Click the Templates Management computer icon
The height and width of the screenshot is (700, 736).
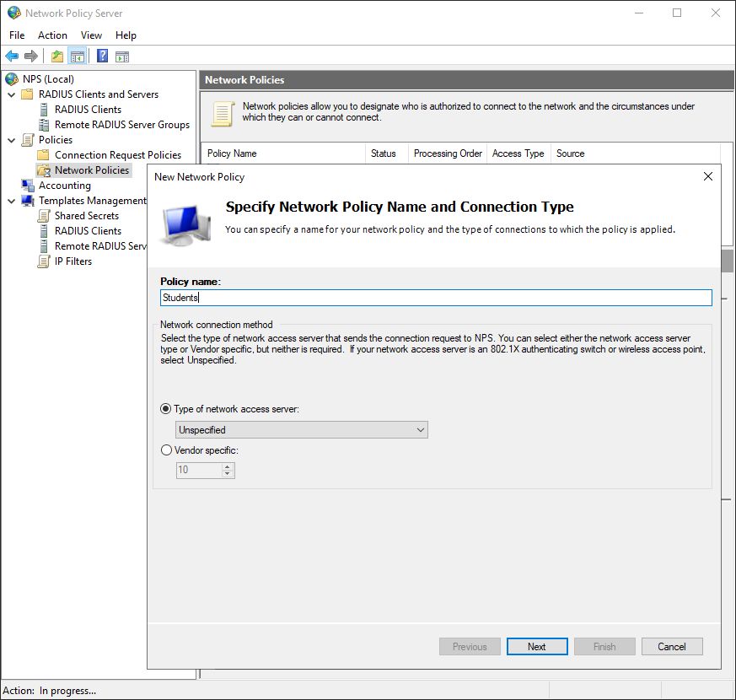pos(28,201)
